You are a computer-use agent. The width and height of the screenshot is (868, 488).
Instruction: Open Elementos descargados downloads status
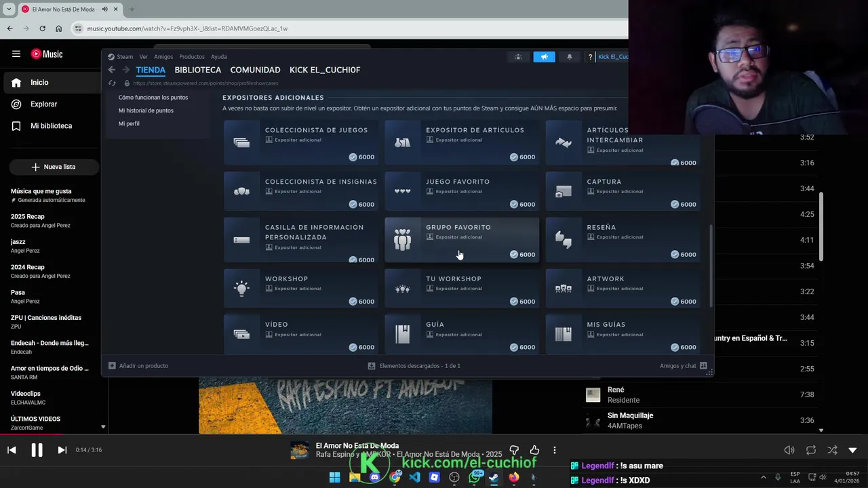[x=414, y=366]
